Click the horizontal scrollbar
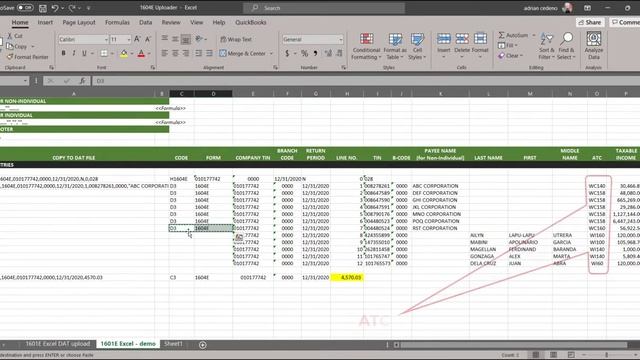Image resolution: width=640 pixels, height=360 pixels. [x=513, y=345]
